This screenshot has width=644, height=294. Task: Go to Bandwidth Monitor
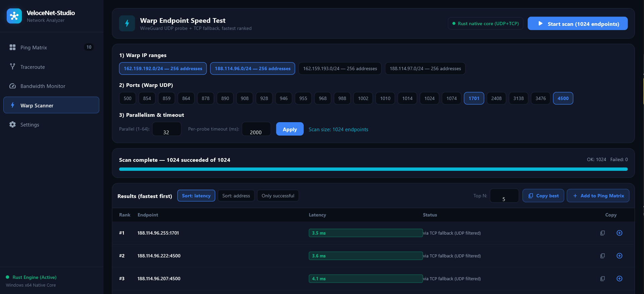[51, 86]
